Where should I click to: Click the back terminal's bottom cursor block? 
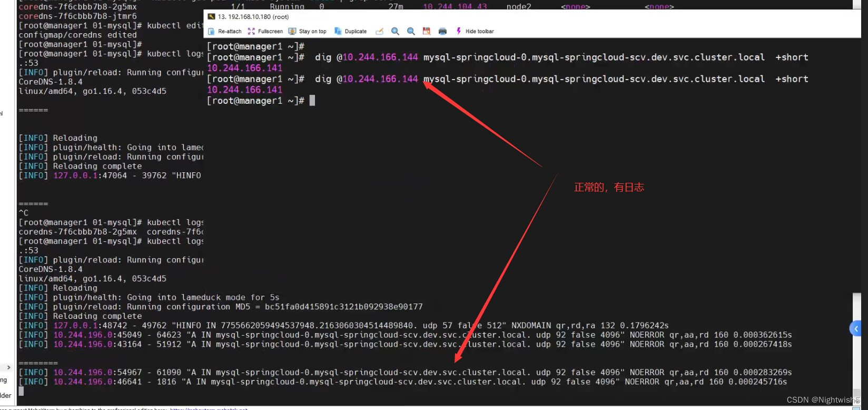21,391
